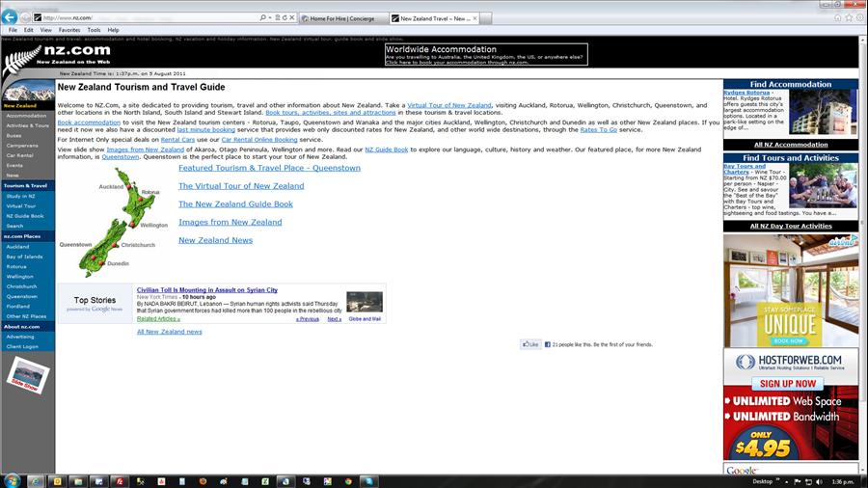The height and width of the screenshot is (488, 868).
Task: Click the Rydges Rotorua hotel photo
Action: coord(824,112)
